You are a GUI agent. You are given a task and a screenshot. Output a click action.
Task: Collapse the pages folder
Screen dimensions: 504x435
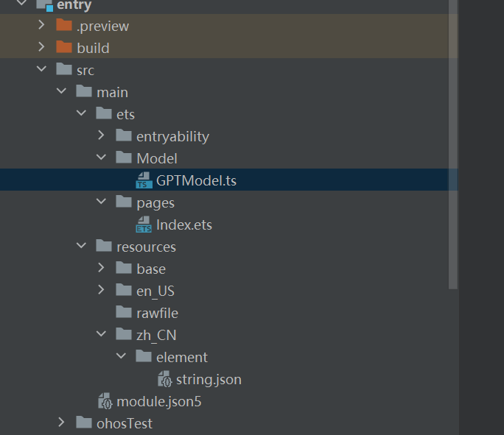[101, 201]
